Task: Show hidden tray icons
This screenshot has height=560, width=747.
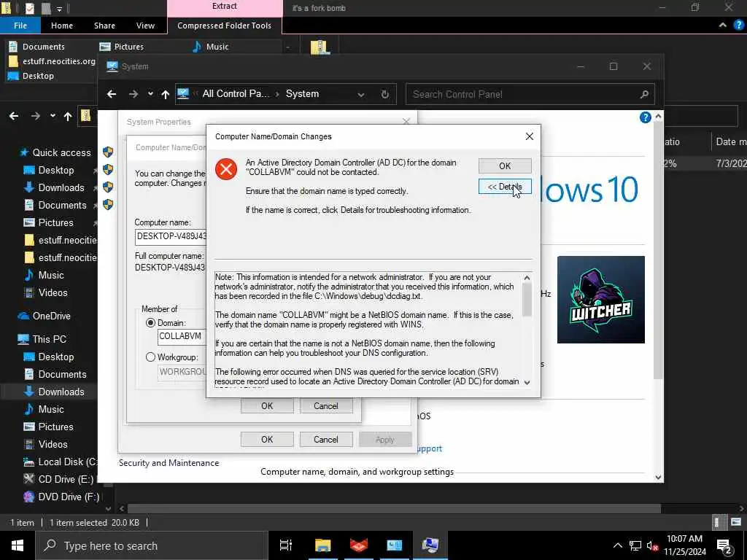Action: pyautogui.click(x=617, y=545)
